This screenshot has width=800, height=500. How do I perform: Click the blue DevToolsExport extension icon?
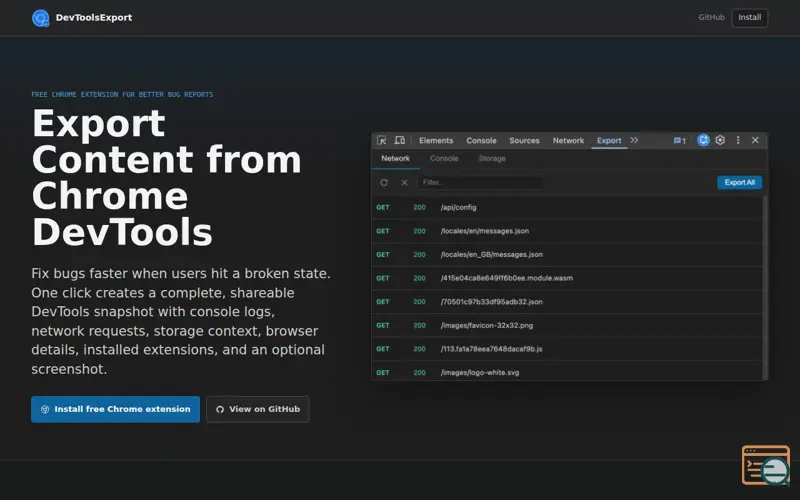point(703,140)
